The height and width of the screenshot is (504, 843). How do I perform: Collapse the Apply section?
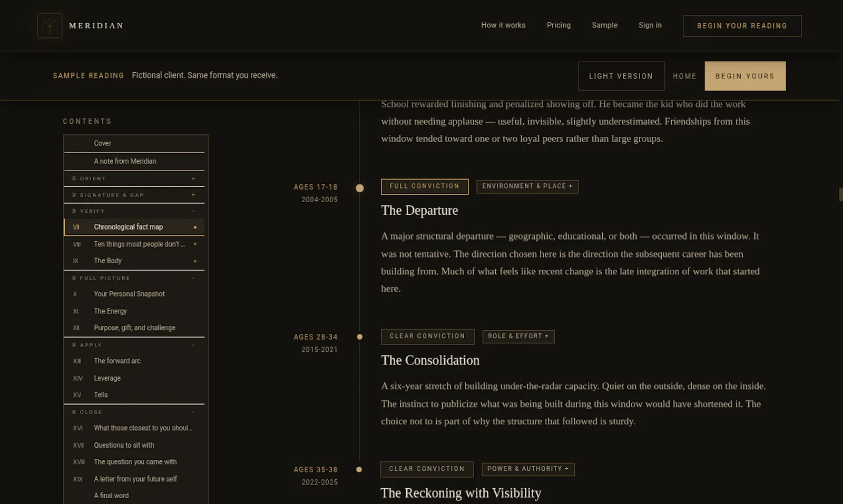pos(134,345)
